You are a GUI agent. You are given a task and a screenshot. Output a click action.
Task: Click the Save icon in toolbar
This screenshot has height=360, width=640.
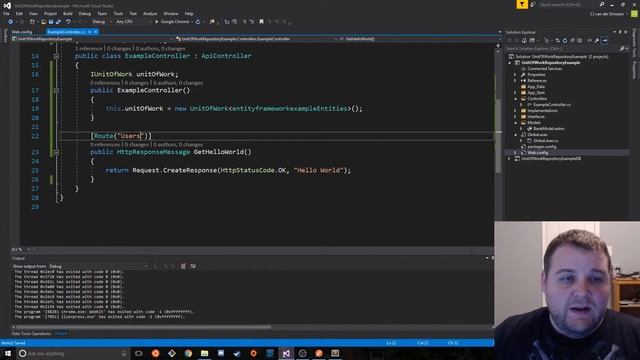(51, 22)
